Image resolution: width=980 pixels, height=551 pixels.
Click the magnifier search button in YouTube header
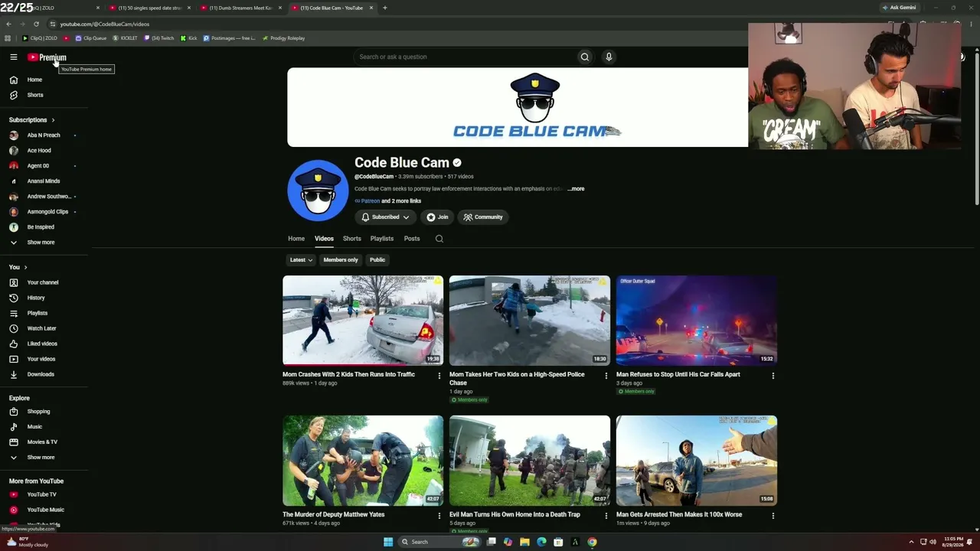click(x=585, y=57)
